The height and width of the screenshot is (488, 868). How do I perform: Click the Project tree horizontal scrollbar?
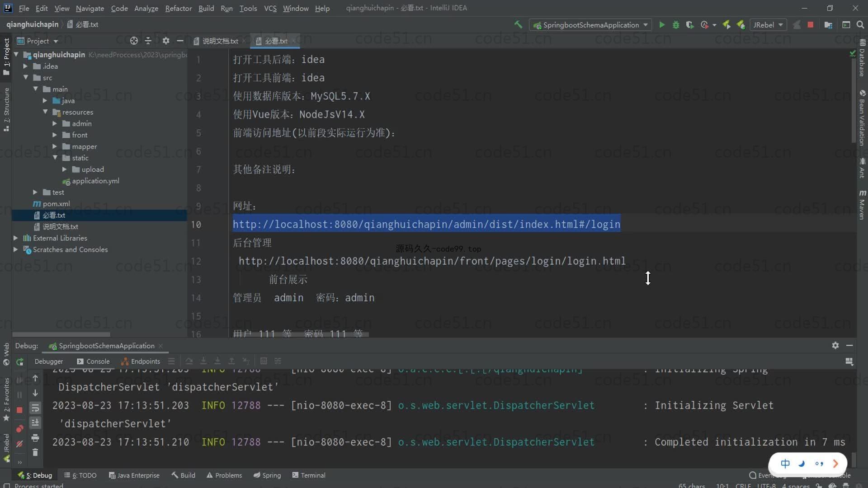coord(61,334)
